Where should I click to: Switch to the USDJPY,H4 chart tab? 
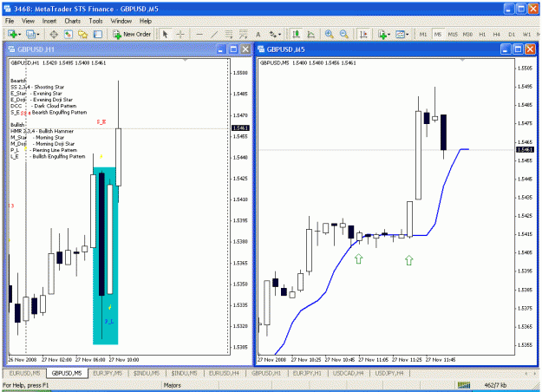(389, 373)
